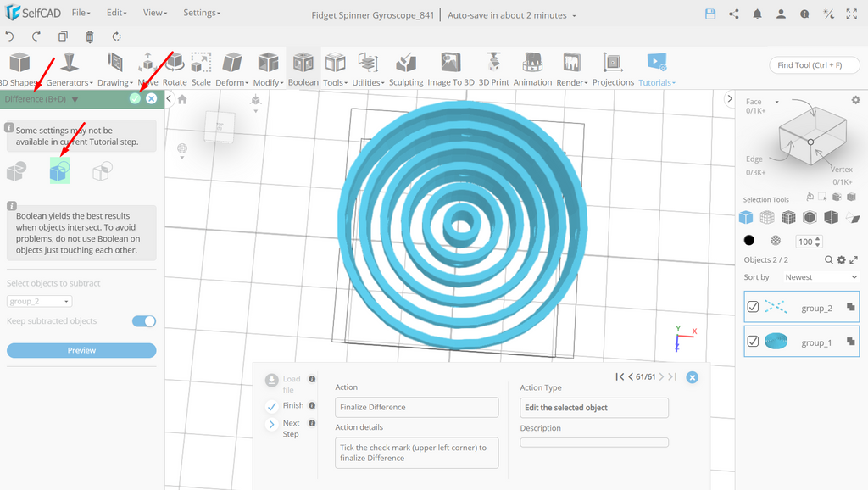Confirm Difference with the green check mark

click(135, 98)
